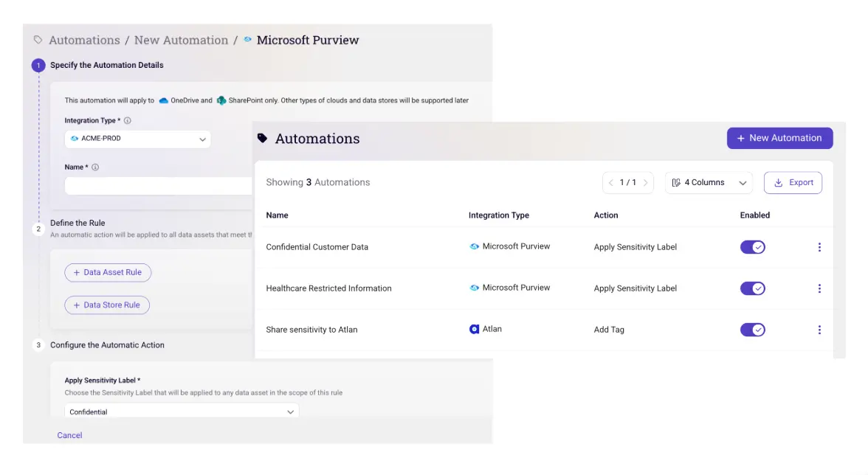Go to the next page arrow

click(x=645, y=182)
